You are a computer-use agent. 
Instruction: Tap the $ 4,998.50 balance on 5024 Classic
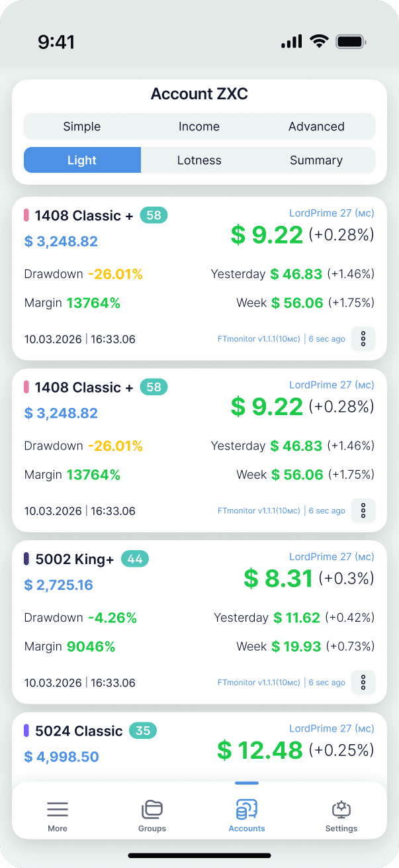62,757
